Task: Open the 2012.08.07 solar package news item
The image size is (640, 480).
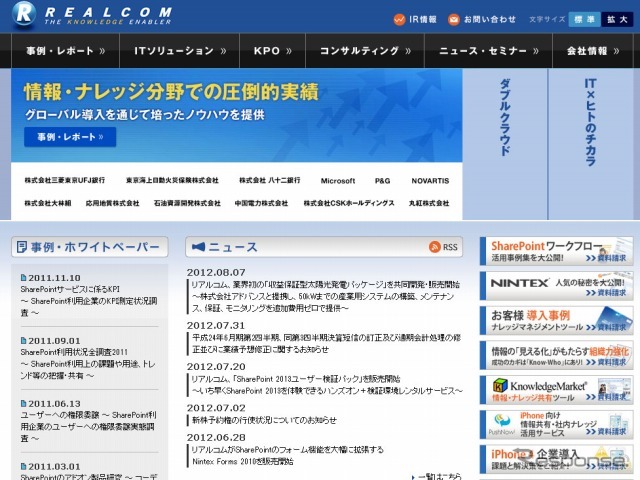Action: point(325,296)
